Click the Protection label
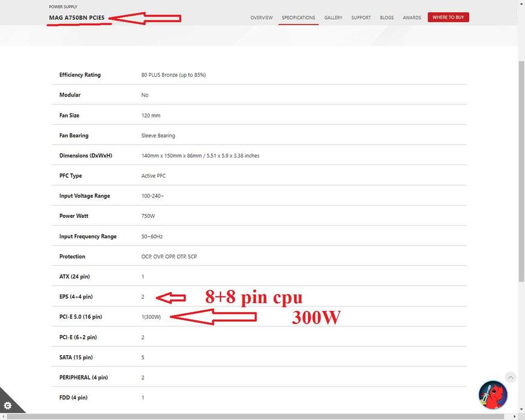The image size is (525, 420). pyautogui.click(x=73, y=256)
